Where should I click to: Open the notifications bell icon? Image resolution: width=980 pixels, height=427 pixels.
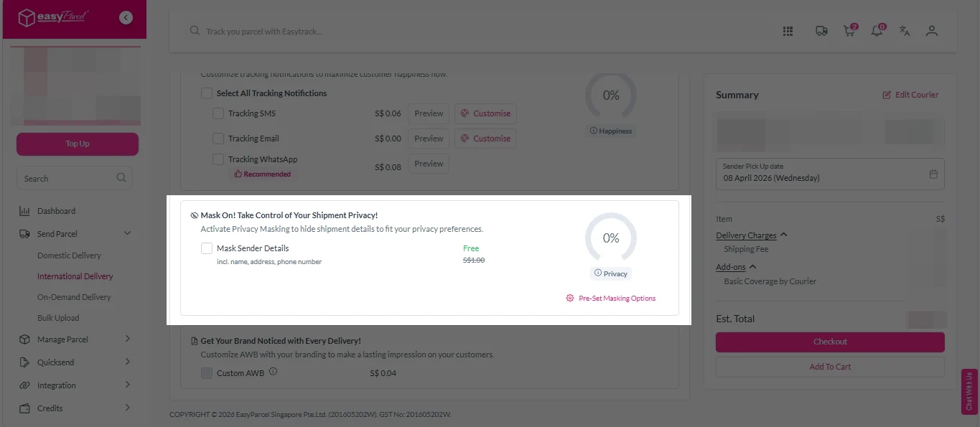click(x=877, y=31)
